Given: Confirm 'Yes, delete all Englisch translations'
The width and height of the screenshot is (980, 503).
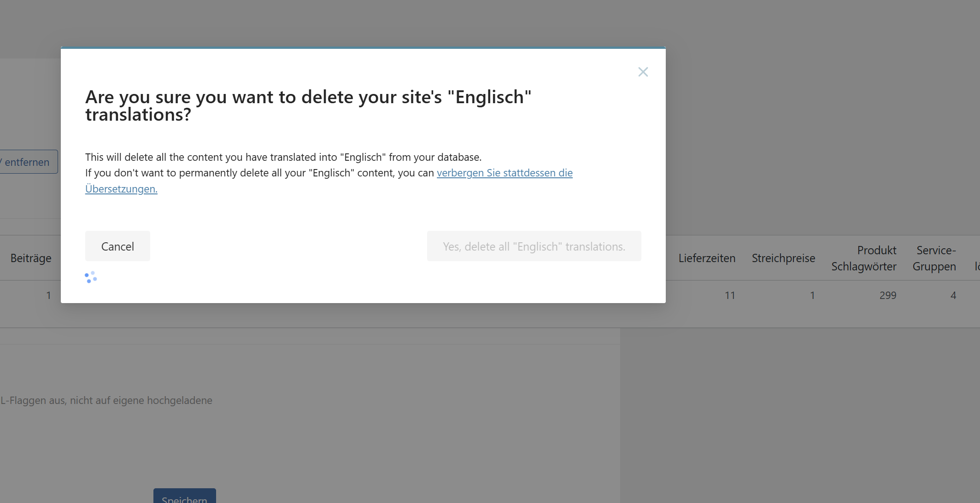Looking at the screenshot, I should [x=534, y=246].
